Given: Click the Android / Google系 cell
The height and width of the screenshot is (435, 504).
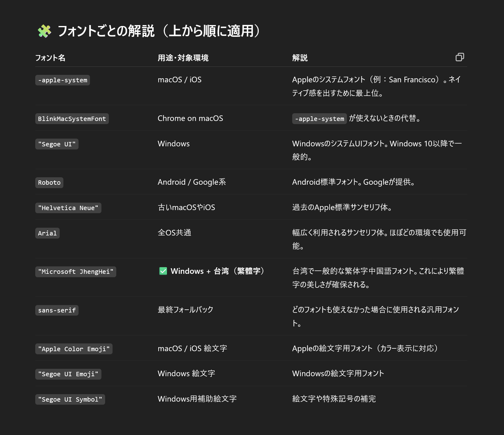Looking at the screenshot, I should (x=192, y=182).
